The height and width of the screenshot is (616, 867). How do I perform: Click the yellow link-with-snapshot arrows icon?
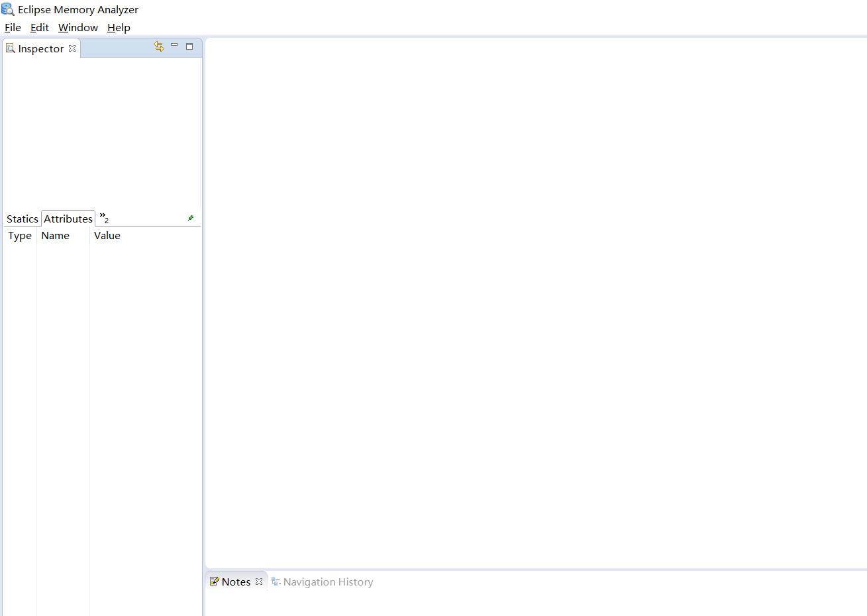(159, 46)
